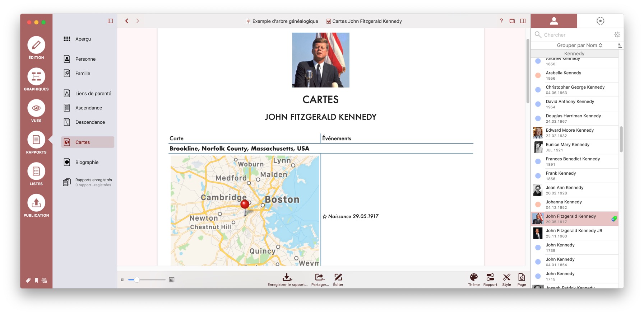This screenshot has height=315, width=644.
Task: Open the Thème palette options
Action: tap(474, 280)
